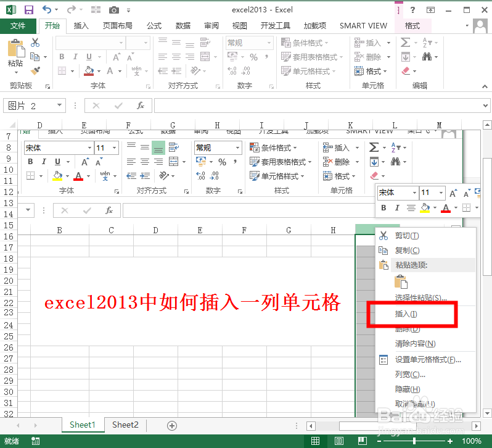Open the Help question mark in the title bar
492x448 pixels.
coord(412,10)
